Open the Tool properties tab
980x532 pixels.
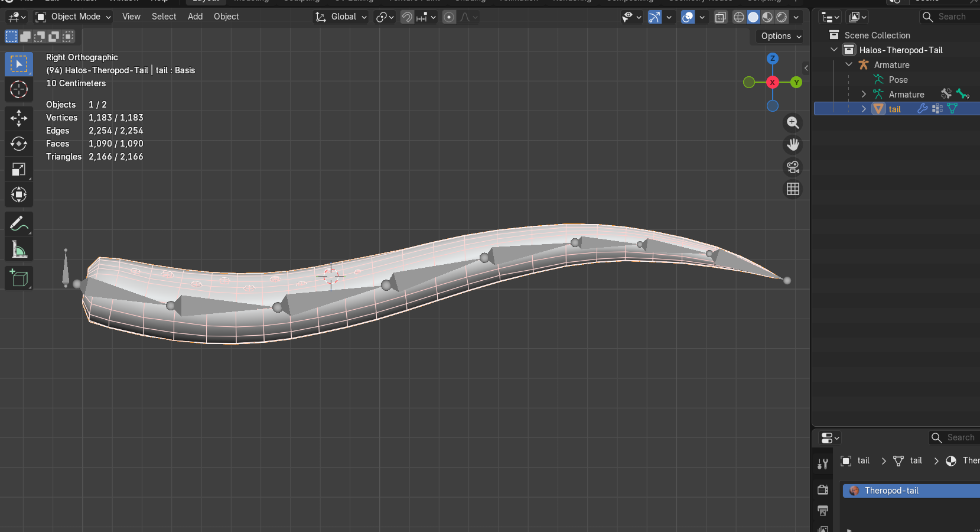tap(823, 464)
